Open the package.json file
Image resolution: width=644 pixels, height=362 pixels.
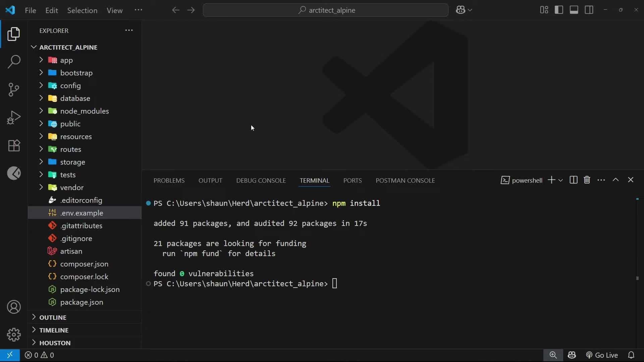click(x=82, y=302)
